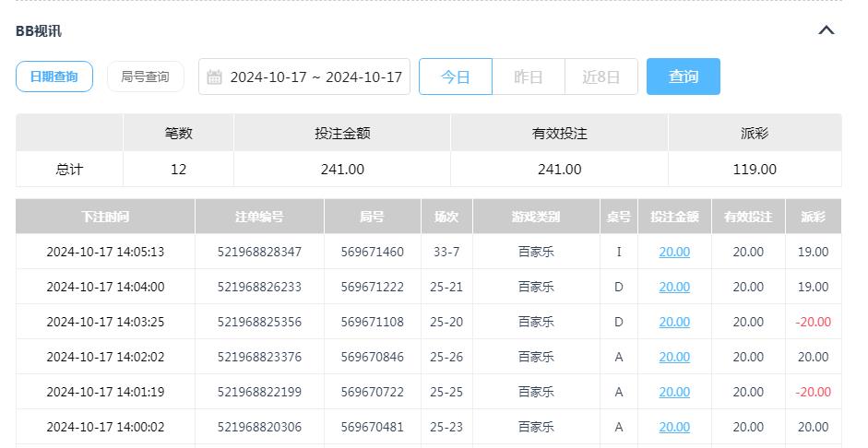Click the calendar icon in date field

pyautogui.click(x=214, y=77)
